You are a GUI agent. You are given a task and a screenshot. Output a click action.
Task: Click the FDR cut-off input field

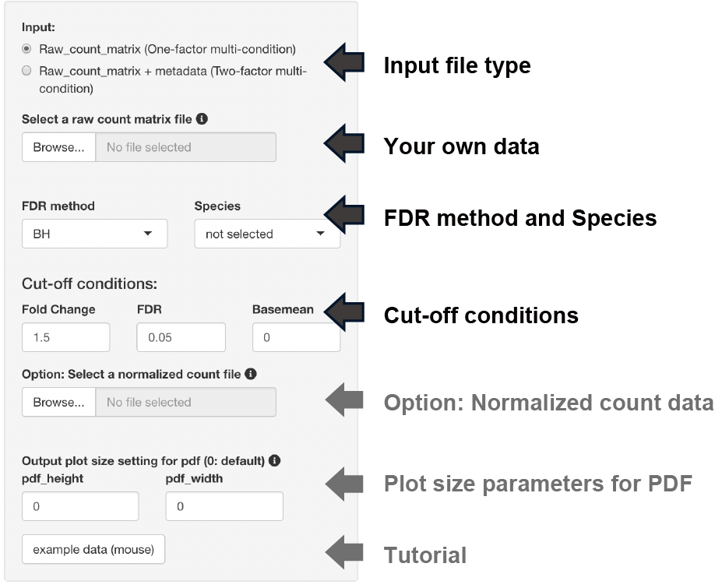pyautogui.click(x=181, y=338)
